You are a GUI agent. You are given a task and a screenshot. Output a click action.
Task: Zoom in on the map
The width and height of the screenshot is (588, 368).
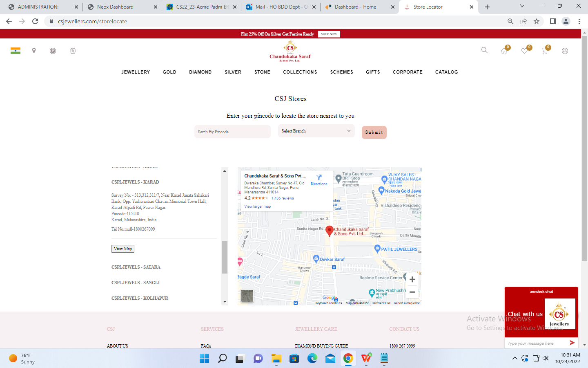(x=412, y=279)
